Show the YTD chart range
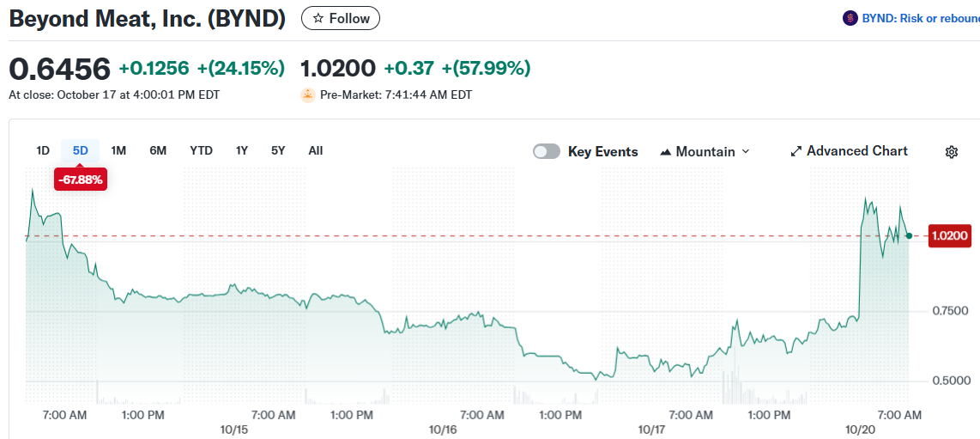This screenshot has height=439, width=980. pos(201,150)
